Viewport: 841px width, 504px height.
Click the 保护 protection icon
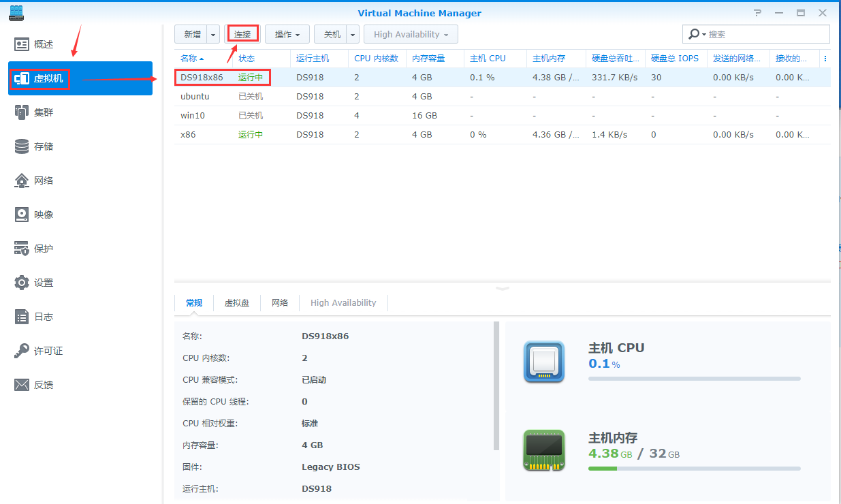pyautogui.click(x=22, y=249)
